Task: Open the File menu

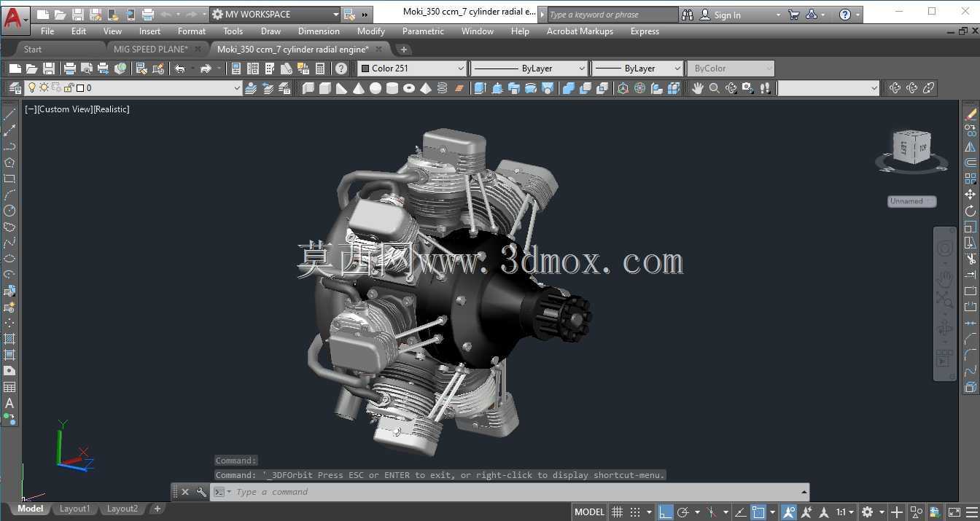Action: coord(47,31)
